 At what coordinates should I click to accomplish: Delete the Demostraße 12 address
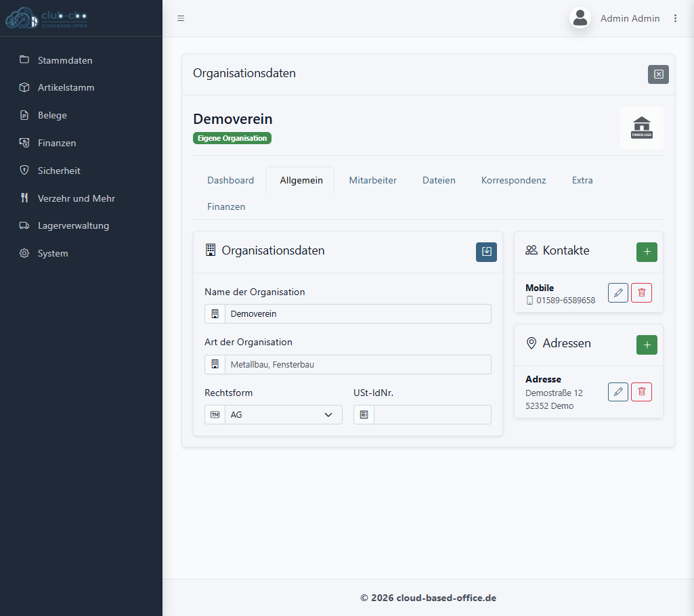pyautogui.click(x=641, y=392)
